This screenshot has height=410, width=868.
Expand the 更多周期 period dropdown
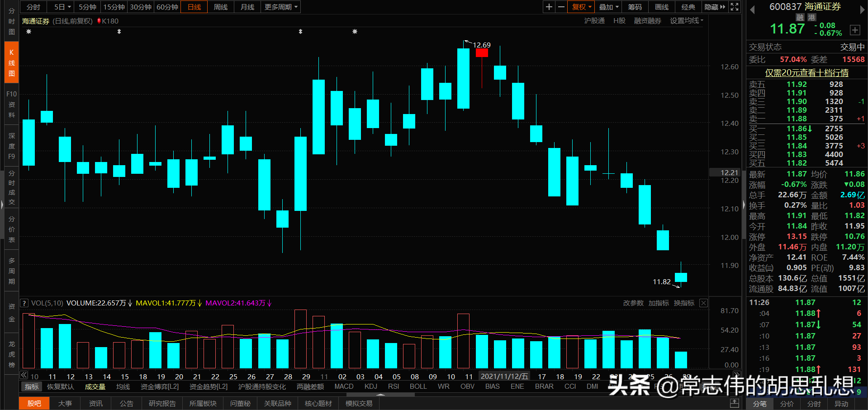pos(280,7)
